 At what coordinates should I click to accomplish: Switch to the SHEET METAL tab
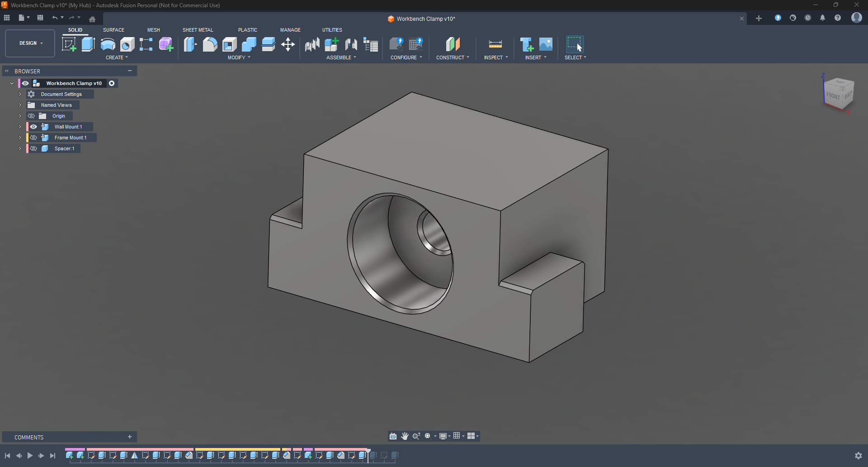[198, 30]
